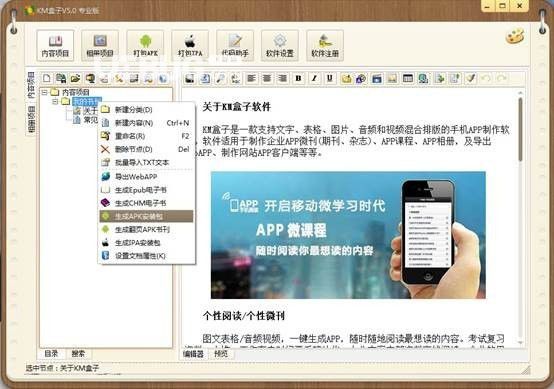Click the redo arrow icon

(502, 78)
